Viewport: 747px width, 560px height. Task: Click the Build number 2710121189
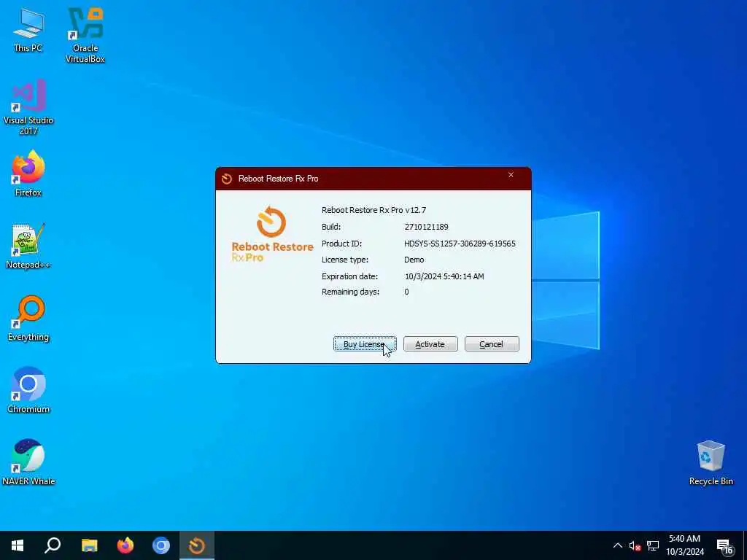point(426,227)
